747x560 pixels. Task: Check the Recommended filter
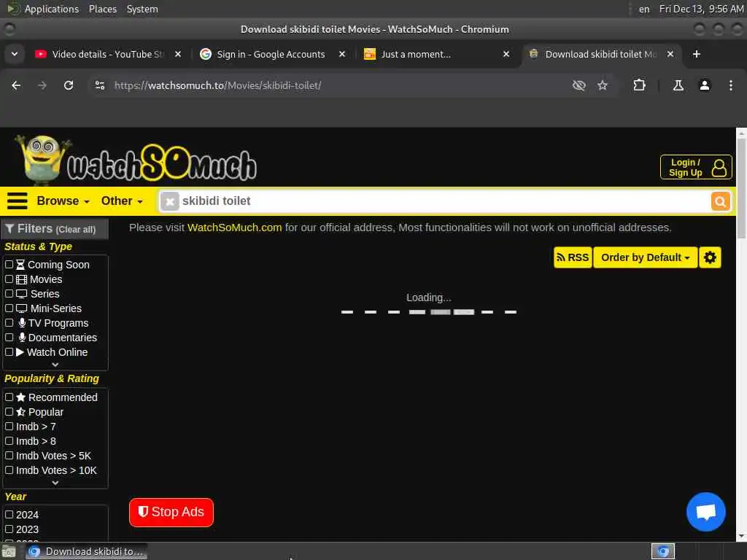click(x=9, y=397)
